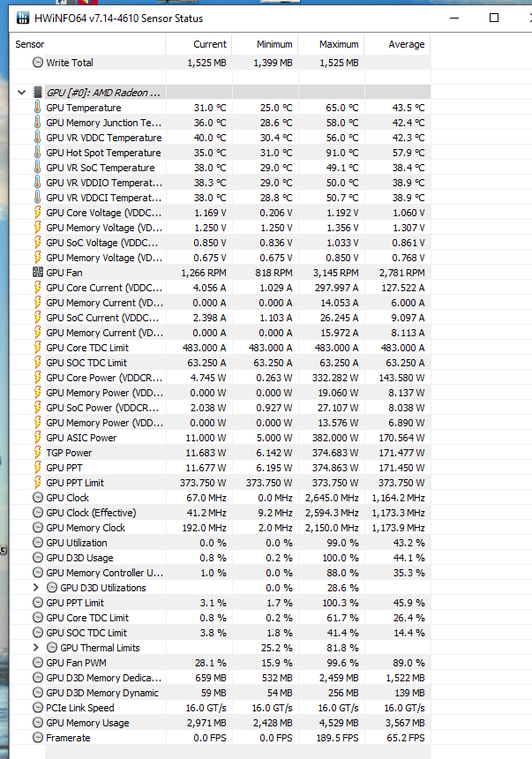532x759 pixels.
Task: Click clock icon of Write Total row
Action: [x=38, y=62]
